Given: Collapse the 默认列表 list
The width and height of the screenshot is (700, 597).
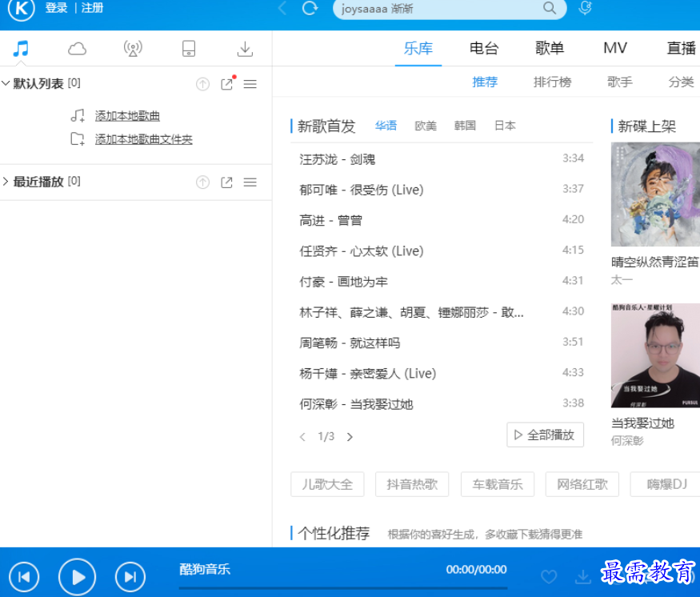Looking at the screenshot, I should click(x=6, y=83).
